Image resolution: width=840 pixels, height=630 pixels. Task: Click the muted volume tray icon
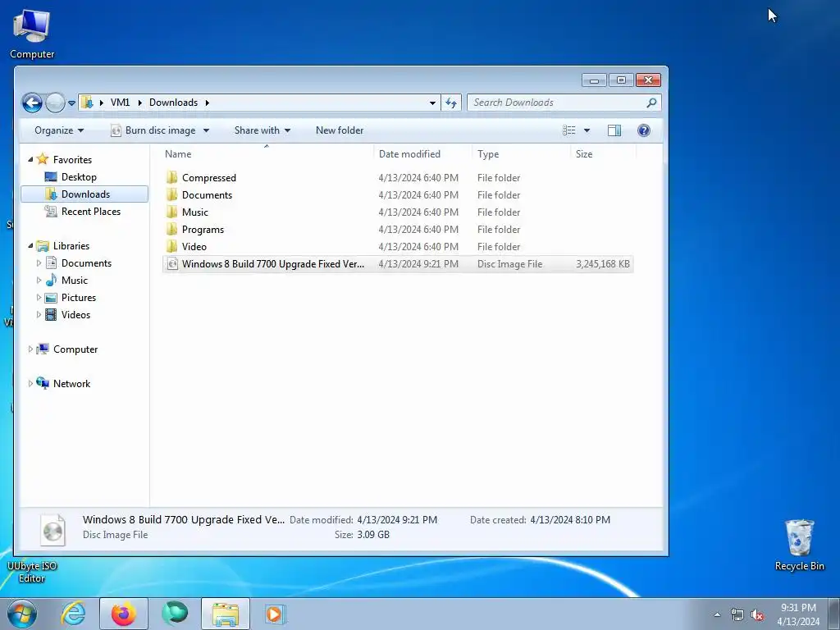[x=757, y=614]
